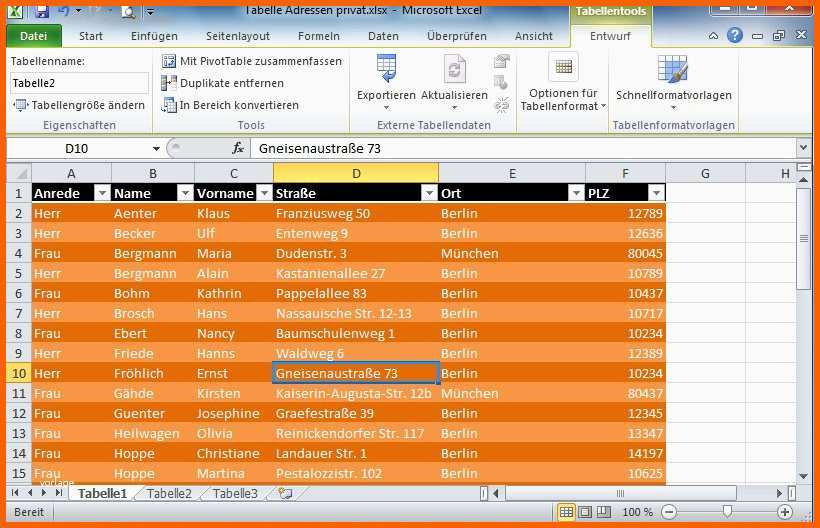The width and height of the screenshot is (820, 528).
Task: Click the insert new worksheet tab icon
Action: click(285, 493)
